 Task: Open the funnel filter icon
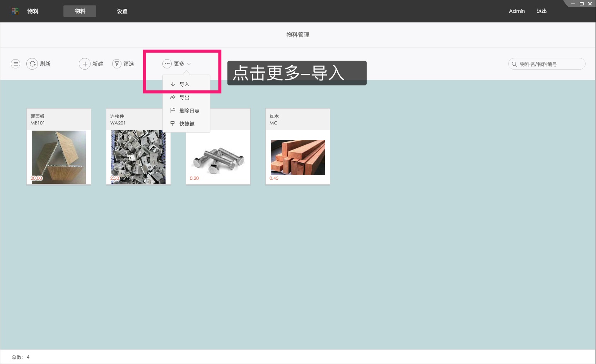point(117,64)
